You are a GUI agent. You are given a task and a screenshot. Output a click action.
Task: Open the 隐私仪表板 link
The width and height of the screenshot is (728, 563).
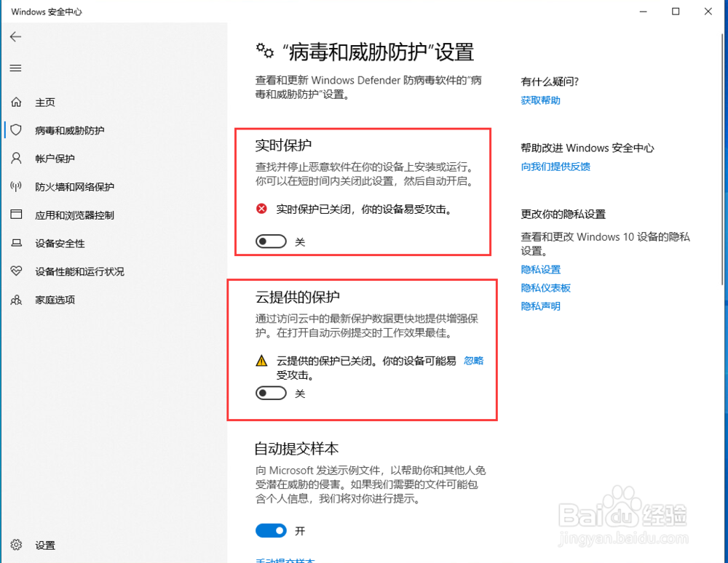[x=546, y=287]
